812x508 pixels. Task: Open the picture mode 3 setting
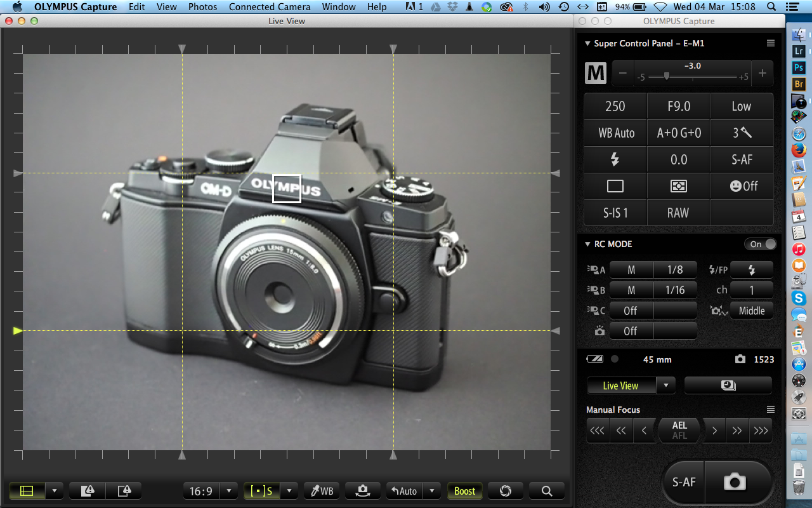pyautogui.click(x=742, y=133)
